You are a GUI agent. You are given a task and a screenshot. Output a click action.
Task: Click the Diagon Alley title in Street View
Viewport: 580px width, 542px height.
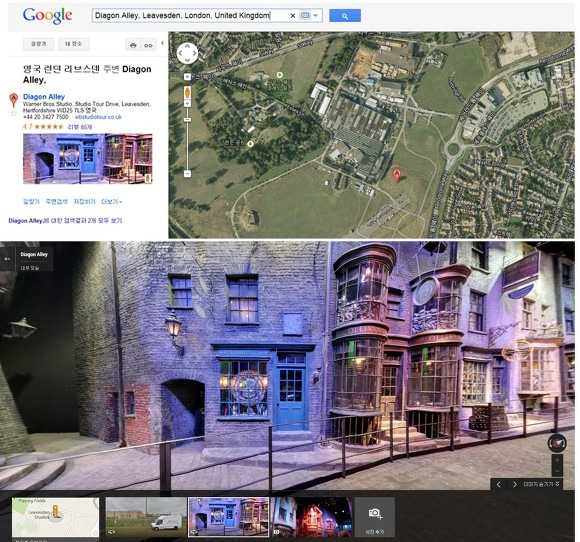tap(34, 255)
